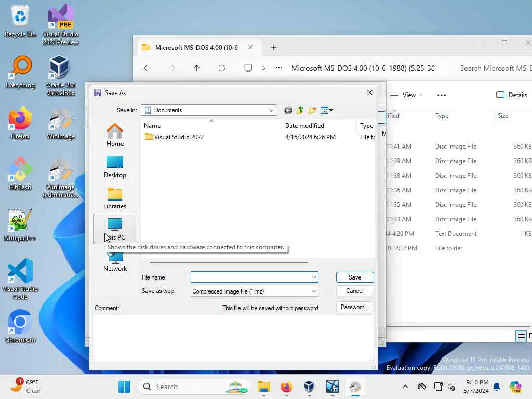Switch Explorer to details view layout button
The height and width of the screenshot is (399, 532).
[x=521, y=336]
